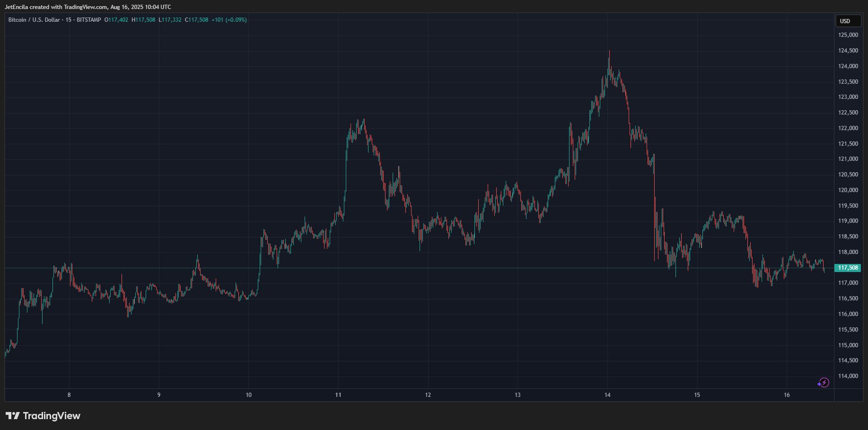Image resolution: width=868 pixels, height=430 pixels.
Task: Click the JetEncila TradingView.com attribution text
Action: (88, 7)
